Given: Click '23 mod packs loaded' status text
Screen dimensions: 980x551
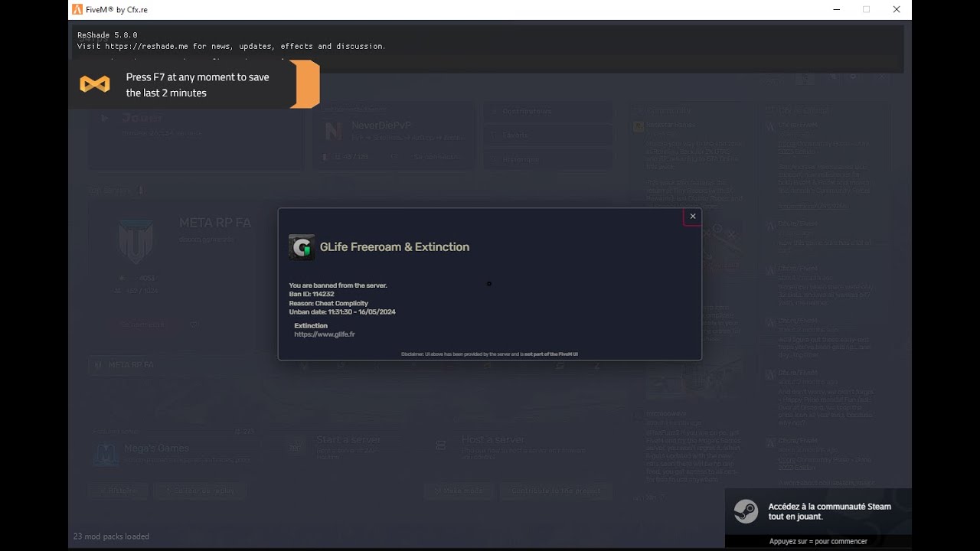Looking at the screenshot, I should point(111,536).
